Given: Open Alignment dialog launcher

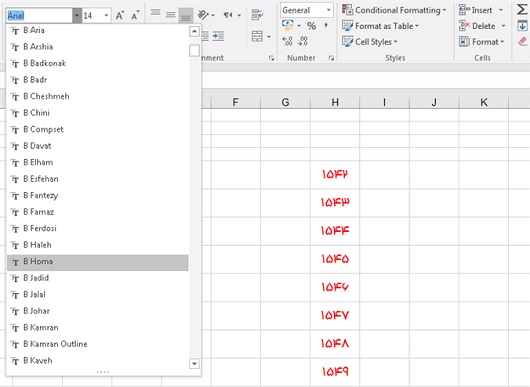Looking at the screenshot, I should coord(271,58).
